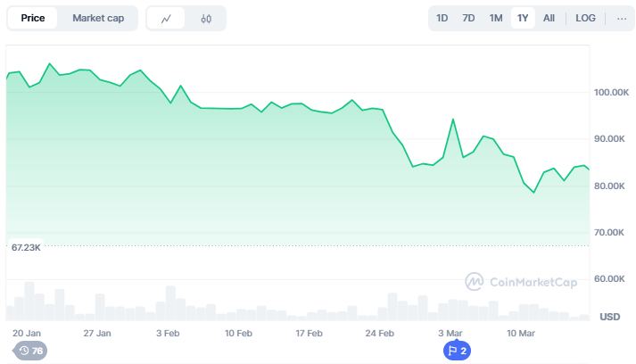Click the 100.00K price axis label
This screenshot has height=364, width=636.
(x=611, y=93)
